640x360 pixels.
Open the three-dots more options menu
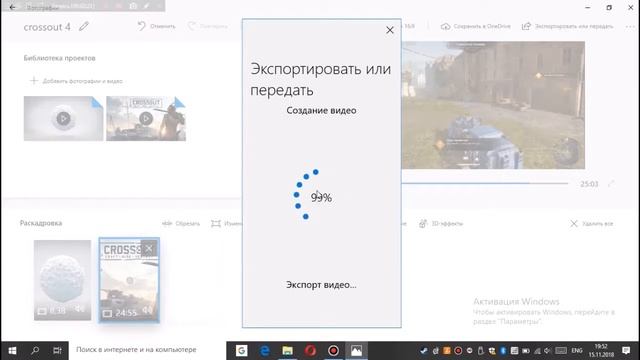click(629, 27)
